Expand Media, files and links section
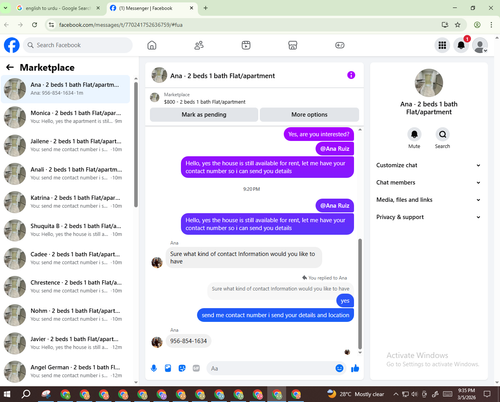The width and height of the screenshot is (500, 402). [x=429, y=200]
